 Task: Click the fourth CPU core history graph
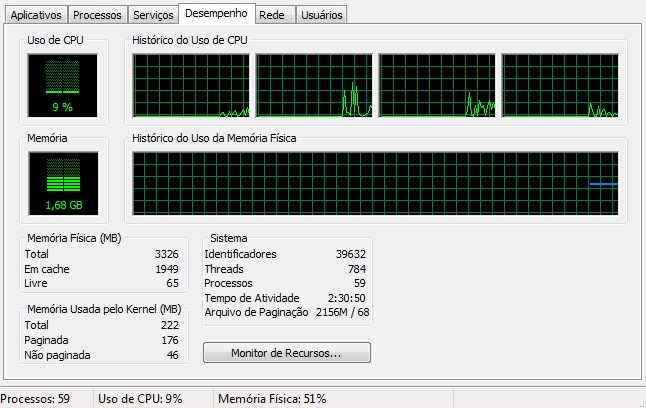(x=560, y=85)
